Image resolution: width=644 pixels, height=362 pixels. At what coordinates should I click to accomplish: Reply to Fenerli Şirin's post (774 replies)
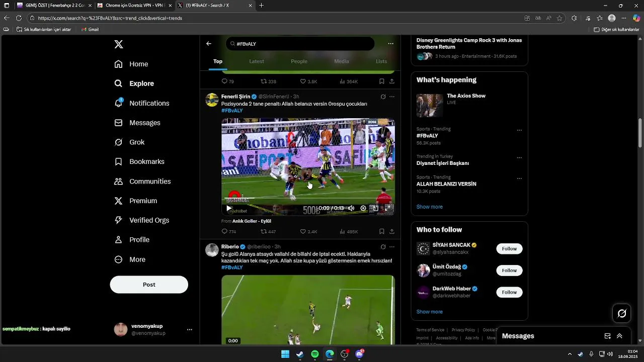coord(229,232)
